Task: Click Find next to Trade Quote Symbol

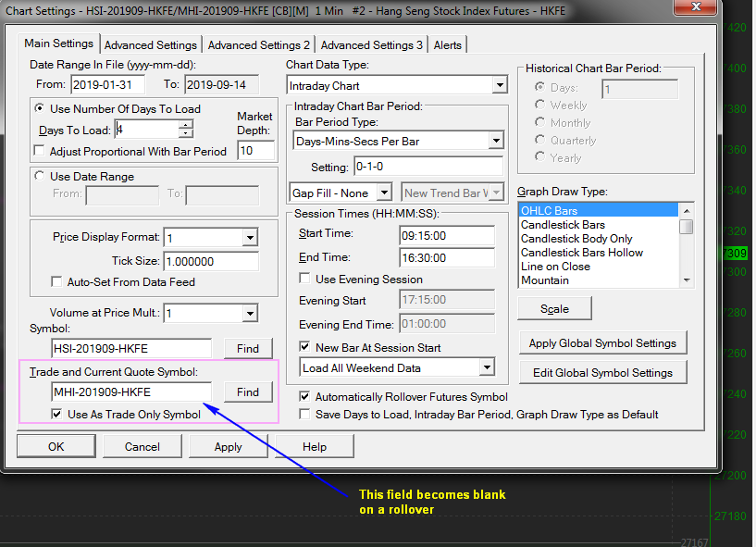Action: 248,392
